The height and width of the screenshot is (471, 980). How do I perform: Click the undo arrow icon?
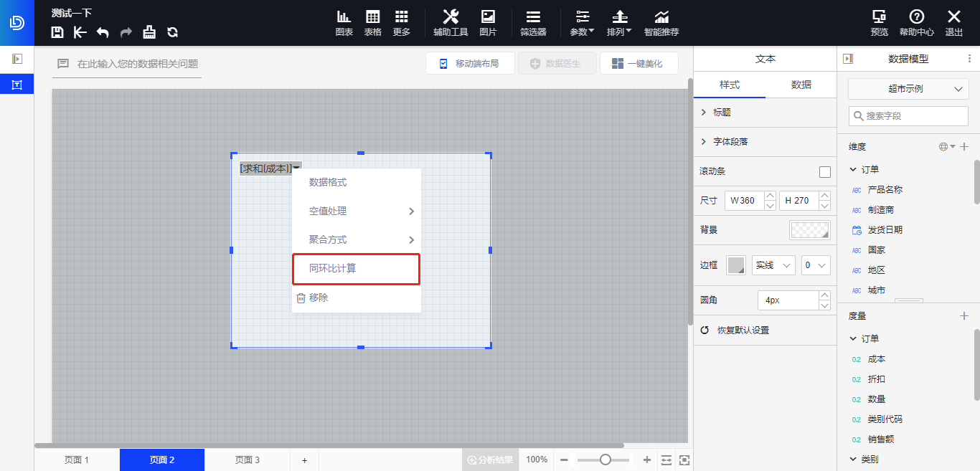103,32
